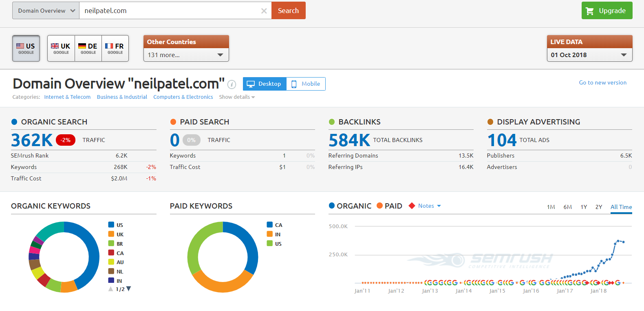This screenshot has width=644, height=311.
Task: Click the 362K organic traffic number
Action: point(32,140)
